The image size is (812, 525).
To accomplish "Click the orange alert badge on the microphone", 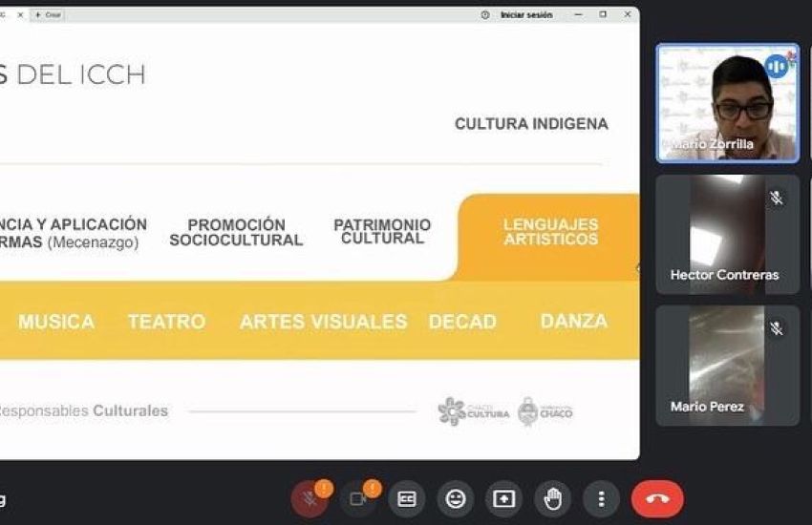I will point(324,488).
